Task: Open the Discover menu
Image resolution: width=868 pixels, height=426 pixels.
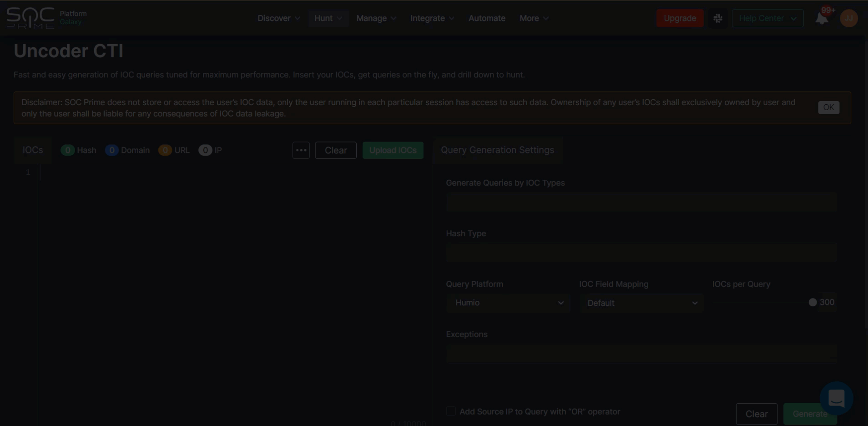Action: coord(278,18)
